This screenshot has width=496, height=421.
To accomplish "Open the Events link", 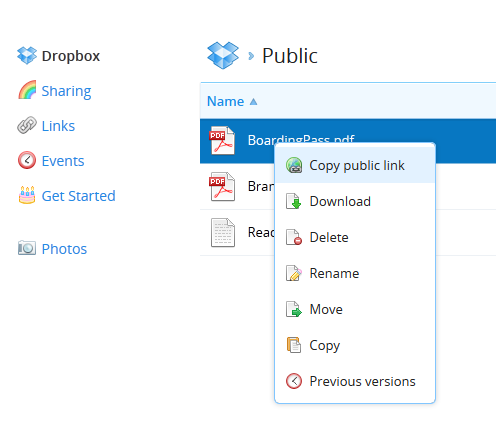I will [63, 161].
